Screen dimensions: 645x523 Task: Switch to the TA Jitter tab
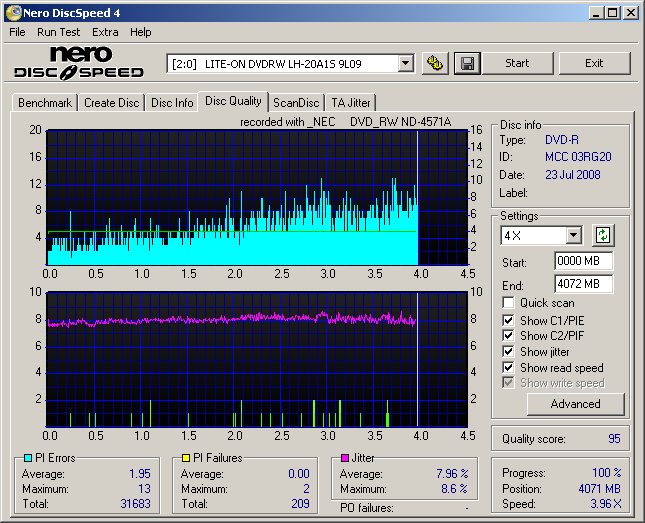pyautogui.click(x=351, y=102)
